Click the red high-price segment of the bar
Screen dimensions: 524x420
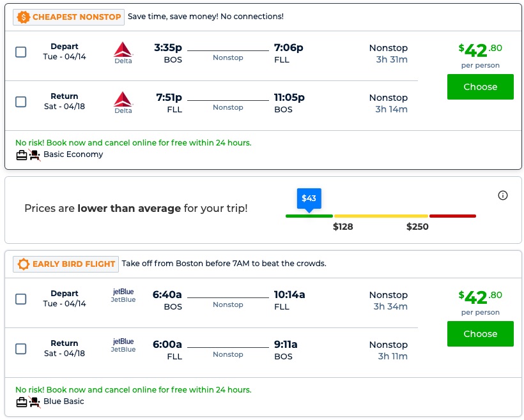click(452, 216)
